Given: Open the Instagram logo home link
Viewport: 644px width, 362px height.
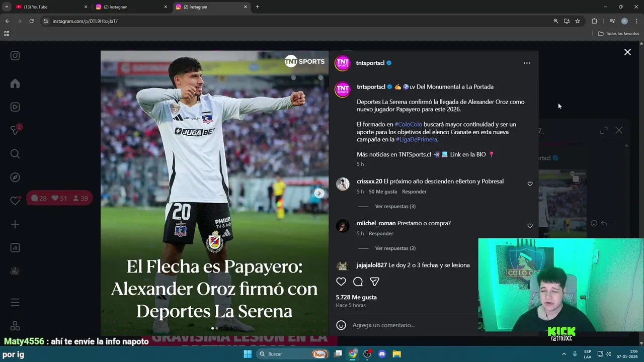Looking at the screenshot, I should point(15,56).
